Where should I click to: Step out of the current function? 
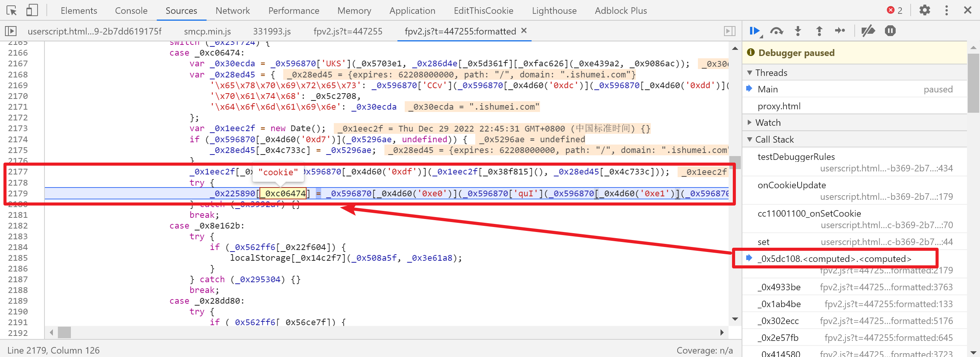(x=819, y=31)
